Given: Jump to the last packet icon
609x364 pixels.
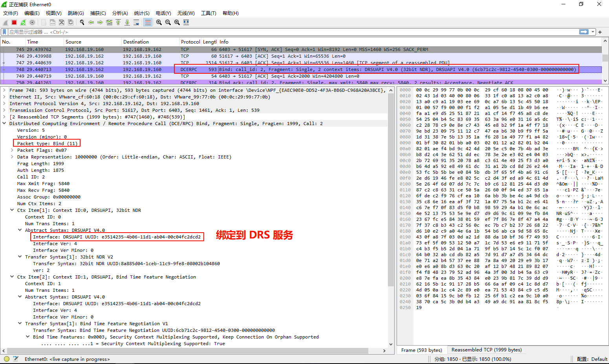Looking at the screenshot, I should [x=127, y=22].
